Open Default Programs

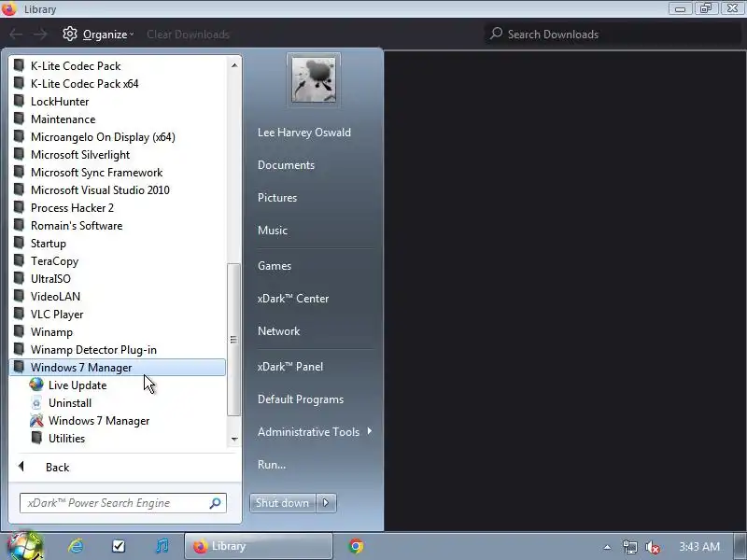tap(301, 399)
